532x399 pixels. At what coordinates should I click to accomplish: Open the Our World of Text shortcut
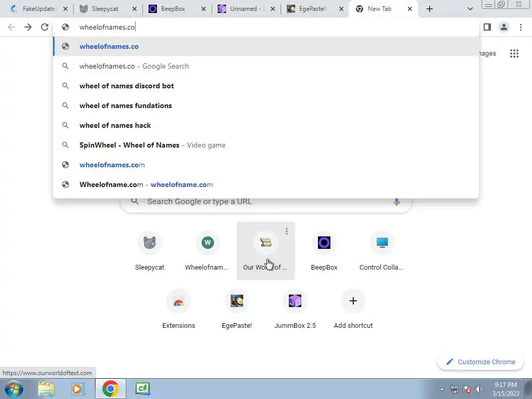click(x=265, y=251)
